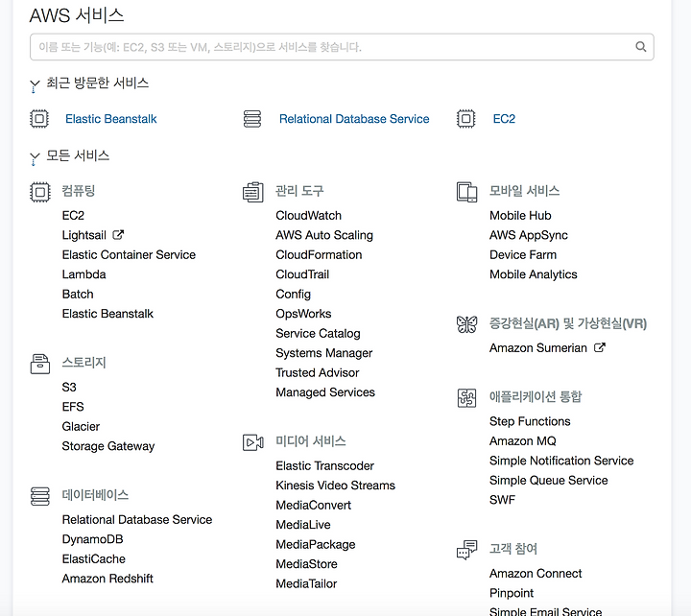Collapse the 모든 서비스 section
Screen dimensions: 691x616
[x=35, y=157]
